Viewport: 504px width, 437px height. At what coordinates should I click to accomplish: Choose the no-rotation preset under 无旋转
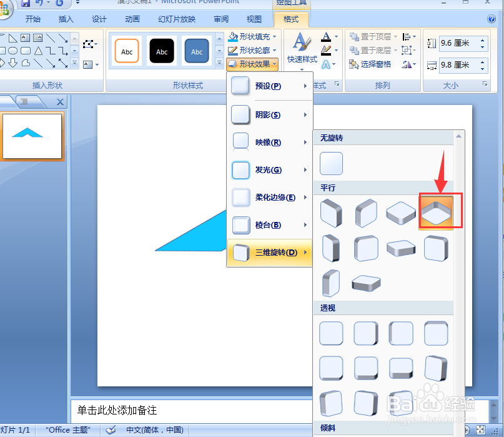point(331,163)
